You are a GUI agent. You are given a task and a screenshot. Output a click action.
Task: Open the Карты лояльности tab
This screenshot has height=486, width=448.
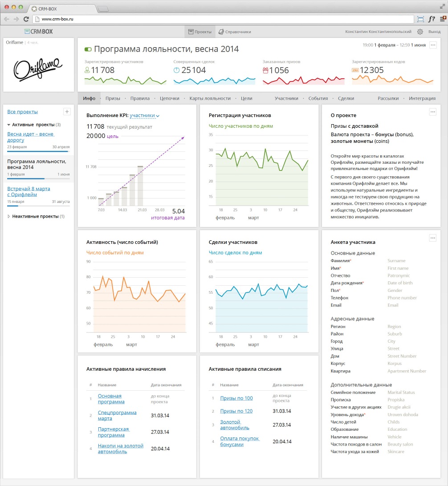pos(210,98)
